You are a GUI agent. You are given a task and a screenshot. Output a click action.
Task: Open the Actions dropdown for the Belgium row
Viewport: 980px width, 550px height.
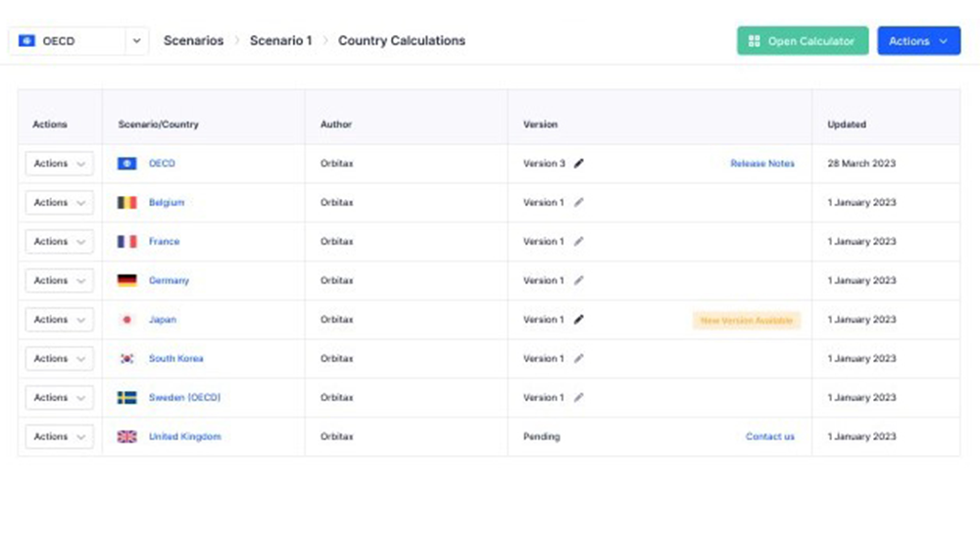59,203
